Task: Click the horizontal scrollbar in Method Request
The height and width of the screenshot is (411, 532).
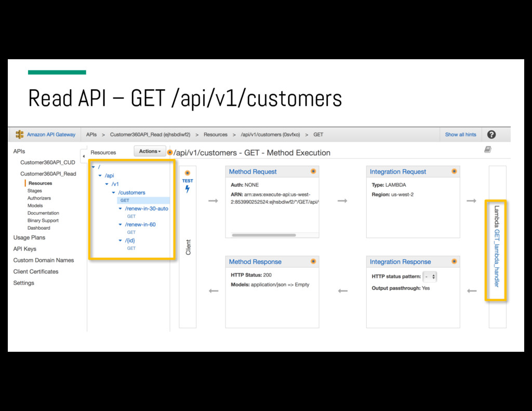Action: [263, 235]
